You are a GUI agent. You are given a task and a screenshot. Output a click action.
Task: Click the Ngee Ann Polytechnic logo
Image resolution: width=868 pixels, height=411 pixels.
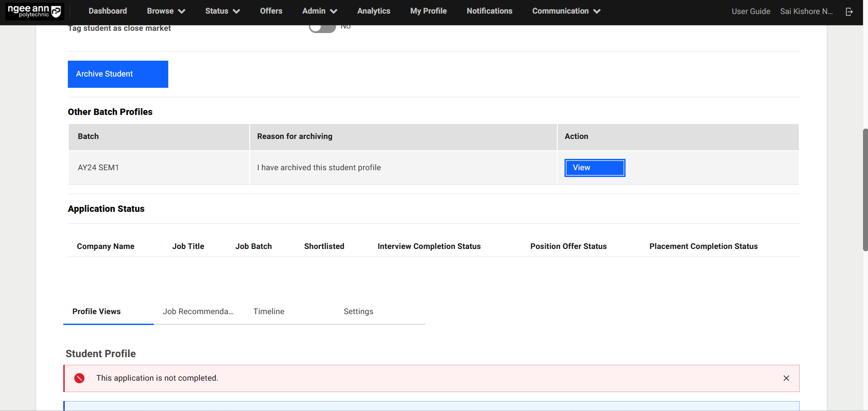(34, 11)
